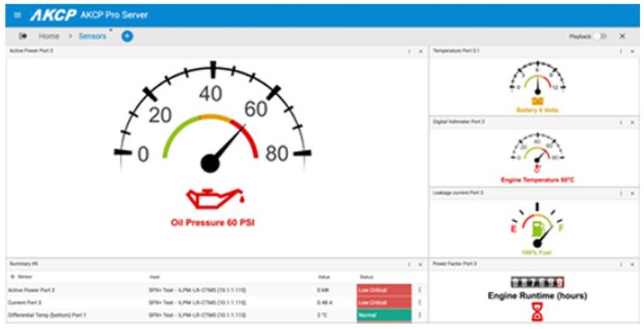Screen dimensions: 644x329
Task: Click the Leakage current Port 3 panel title
Action: click(458, 193)
